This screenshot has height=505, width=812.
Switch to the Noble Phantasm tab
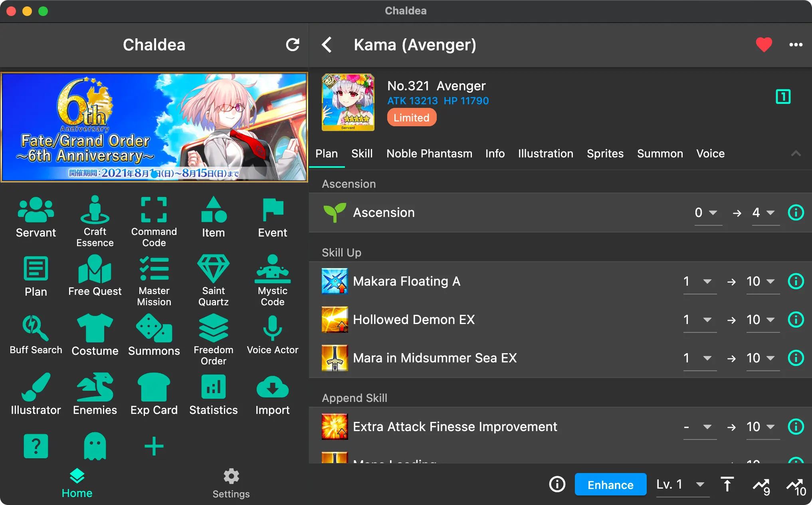tap(429, 154)
